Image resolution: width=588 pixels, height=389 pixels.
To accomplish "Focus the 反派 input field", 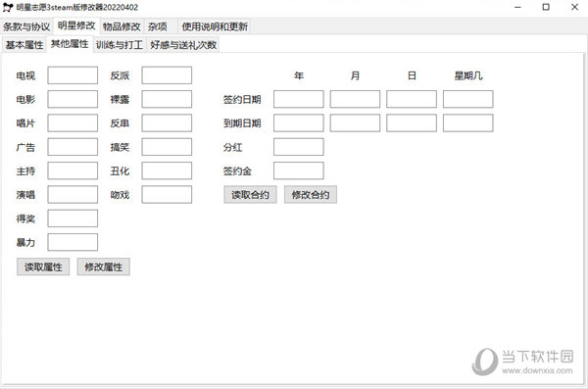I will click(167, 75).
